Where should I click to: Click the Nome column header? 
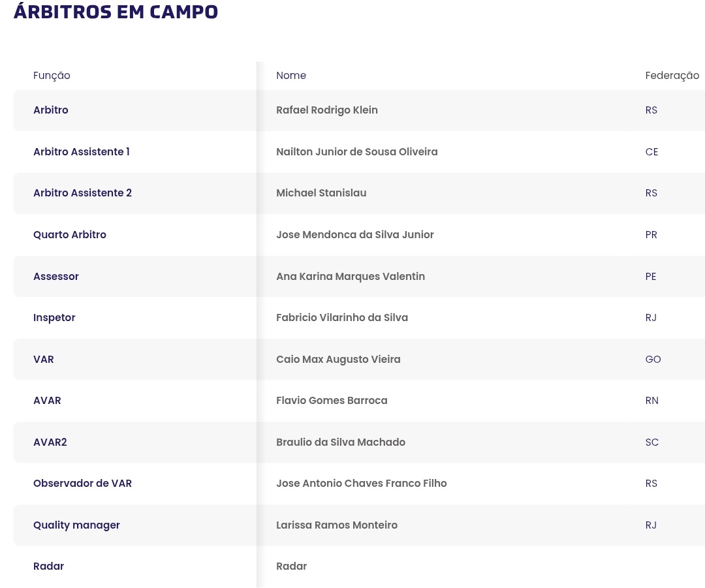pos(291,76)
